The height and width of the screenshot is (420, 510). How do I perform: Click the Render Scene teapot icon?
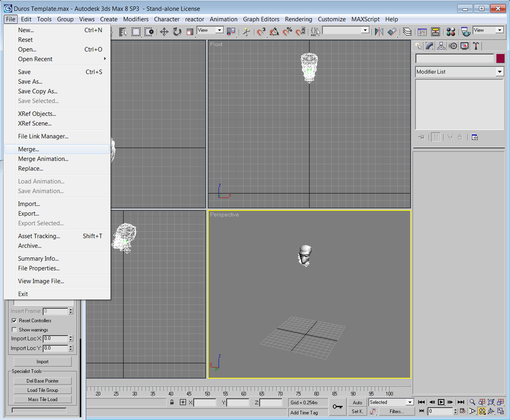[x=466, y=31]
